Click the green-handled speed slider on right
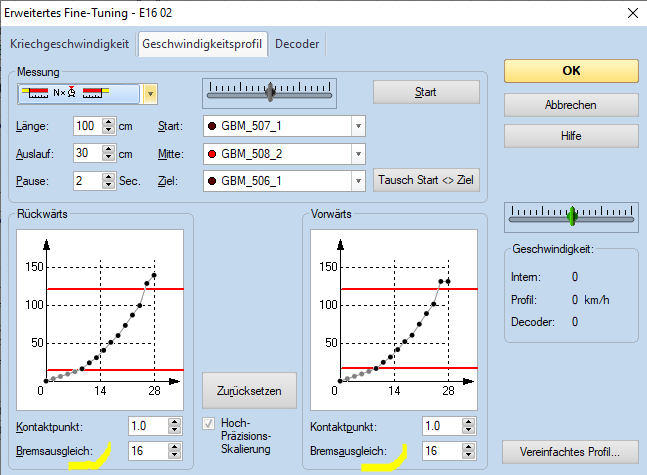The height and width of the screenshot is (475, 647). [571, 214]
